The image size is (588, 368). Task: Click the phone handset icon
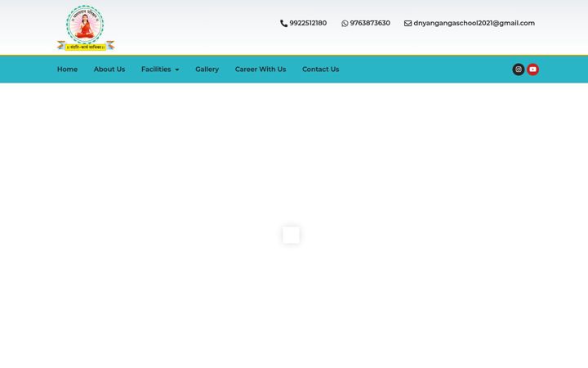(284, 23)
